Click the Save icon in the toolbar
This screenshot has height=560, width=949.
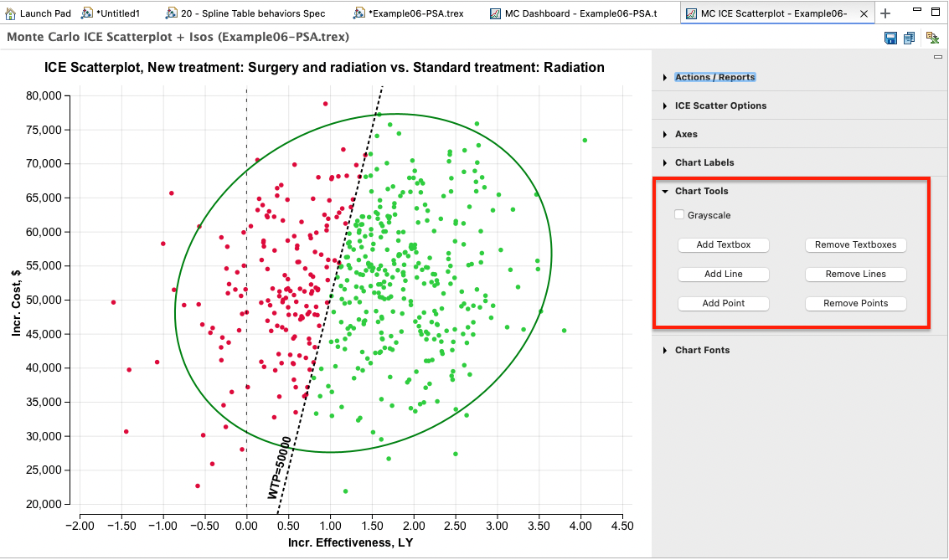click(x=890, y=38)
